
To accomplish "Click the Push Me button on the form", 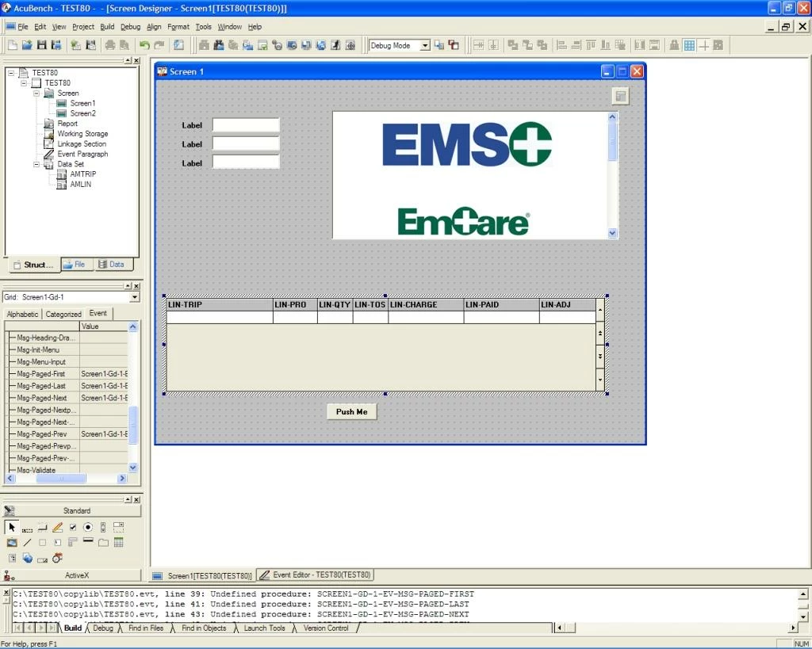I will (351, 411).
